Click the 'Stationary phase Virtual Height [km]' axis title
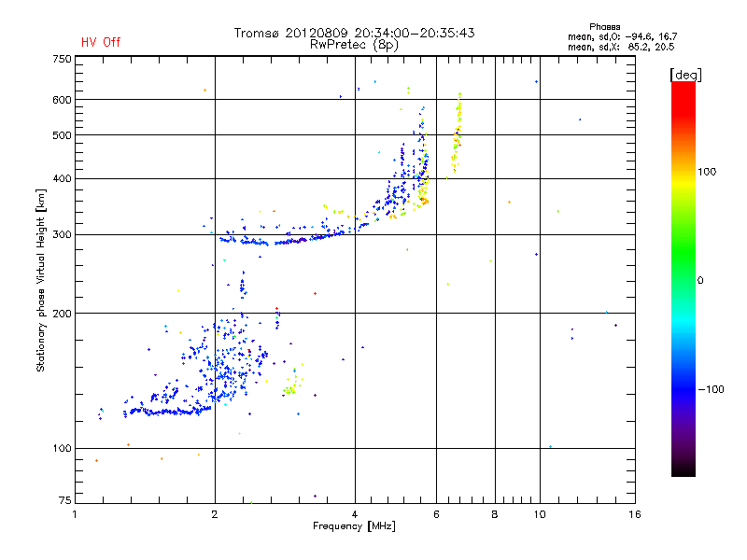Image resolution: width=747 pixels, height=560 pixels. point(40,280)
